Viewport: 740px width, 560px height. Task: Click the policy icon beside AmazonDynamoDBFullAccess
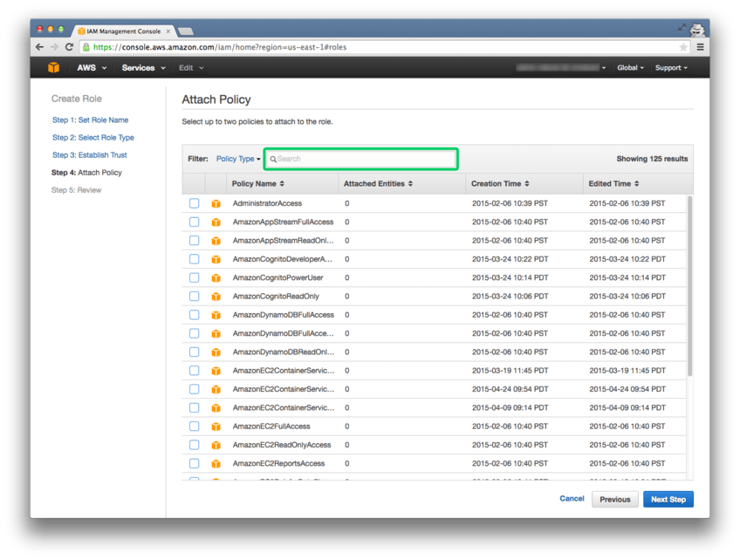tap(216, 315)
